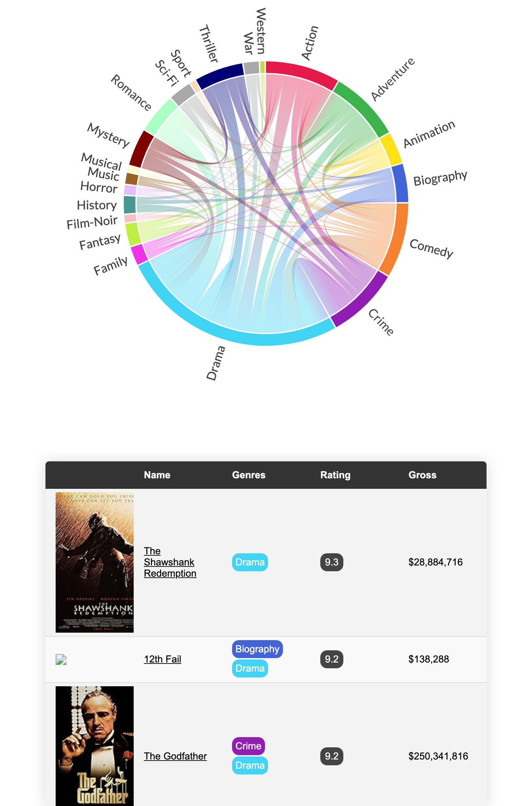
Task: Toggle the Biography badge next to 12th Fail
Action: (257, 649)
